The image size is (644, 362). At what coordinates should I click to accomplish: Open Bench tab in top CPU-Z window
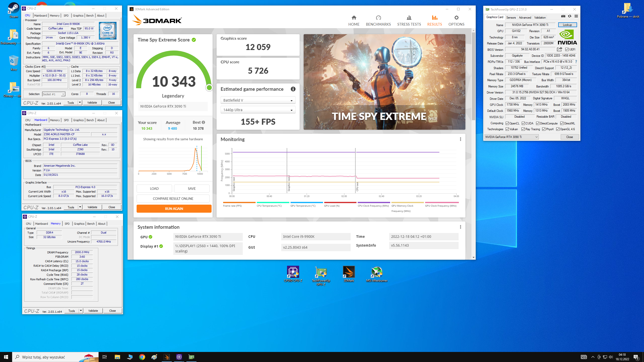point(90,16)
